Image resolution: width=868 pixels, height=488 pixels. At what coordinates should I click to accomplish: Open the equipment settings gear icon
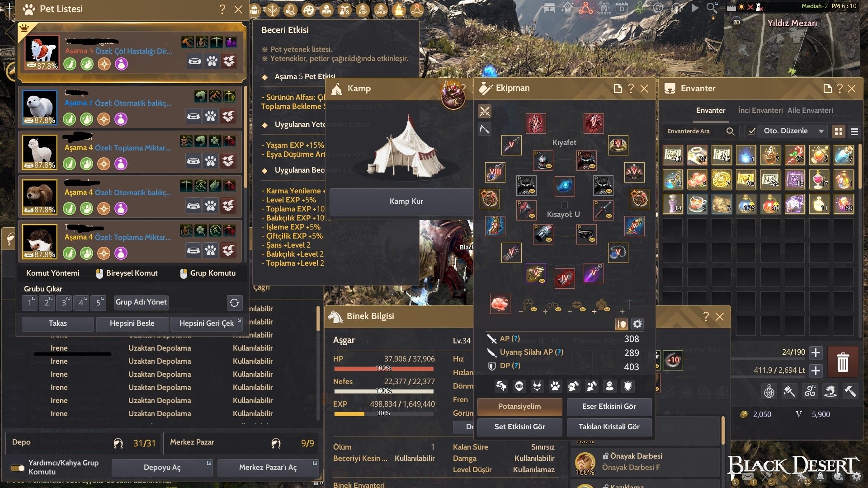(x=637, y=324)
